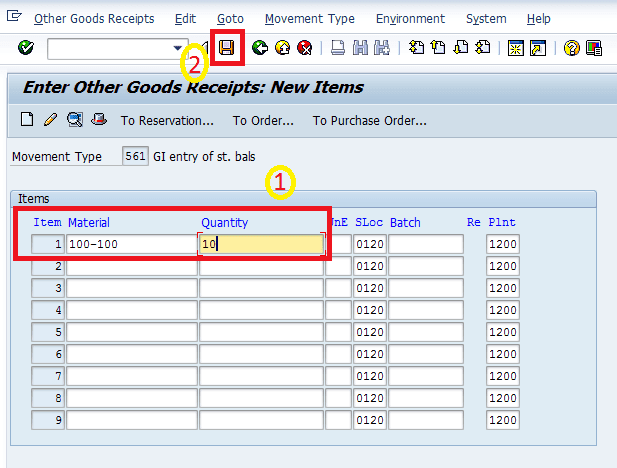Click the red Cancel icon

pos(304,48)
